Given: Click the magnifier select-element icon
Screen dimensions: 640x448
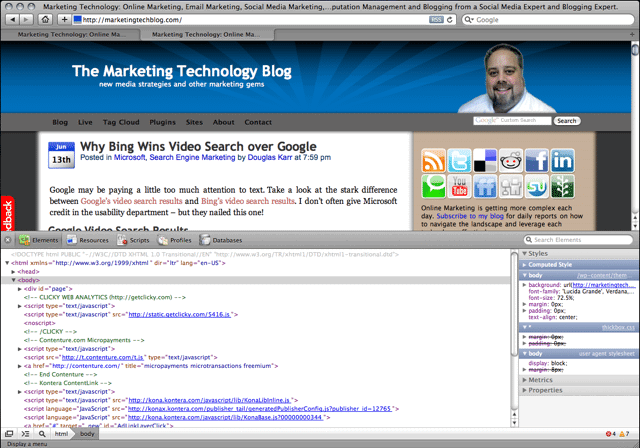Looking at the screenshot, I should 42,434.
